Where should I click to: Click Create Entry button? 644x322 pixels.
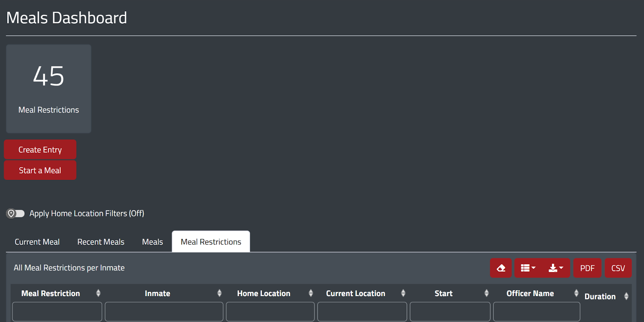(x=40, y=150)
